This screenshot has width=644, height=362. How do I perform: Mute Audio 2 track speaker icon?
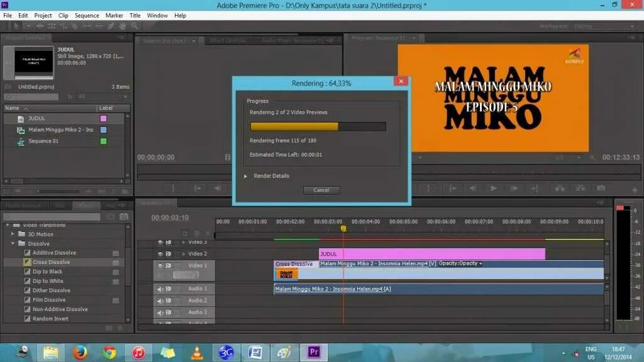tap(160, 301)
